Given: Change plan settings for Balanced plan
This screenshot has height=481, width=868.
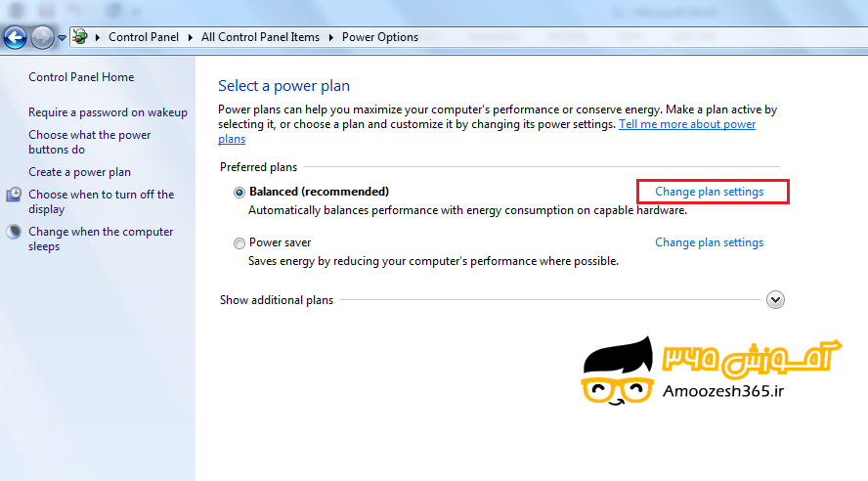Looking at the screenshot, I should click(x=709, y=192).
